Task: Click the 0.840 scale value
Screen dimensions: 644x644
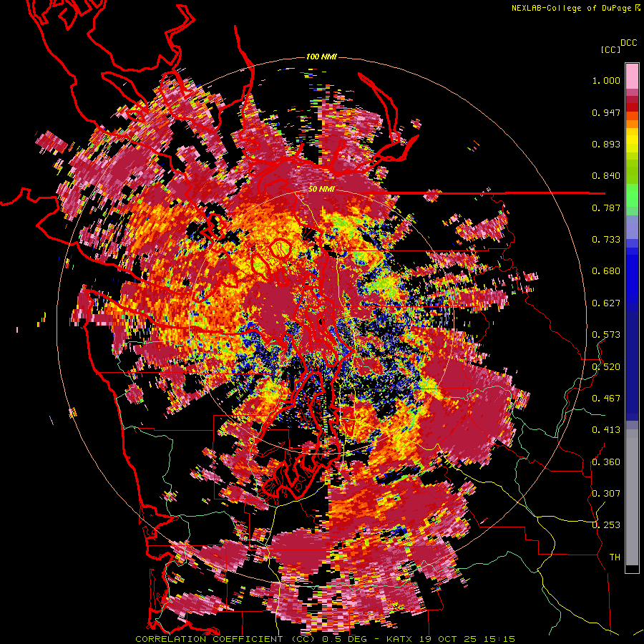Action: [x=606, y=176]
